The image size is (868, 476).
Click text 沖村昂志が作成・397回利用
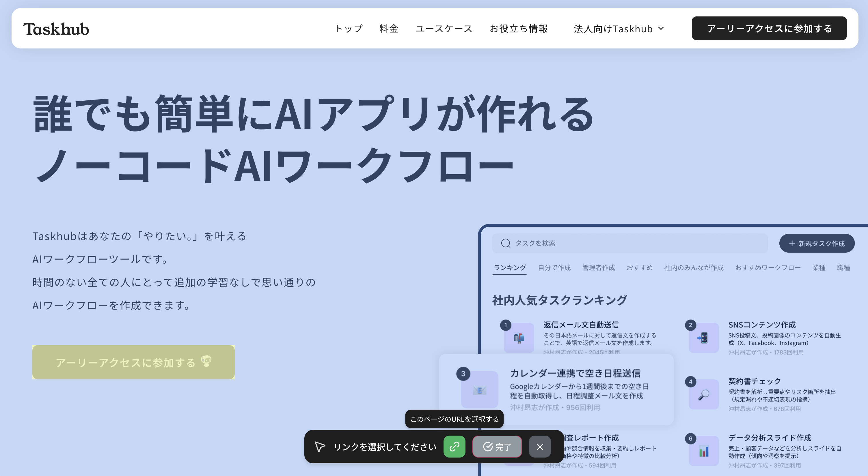click(x=764, y=465)
